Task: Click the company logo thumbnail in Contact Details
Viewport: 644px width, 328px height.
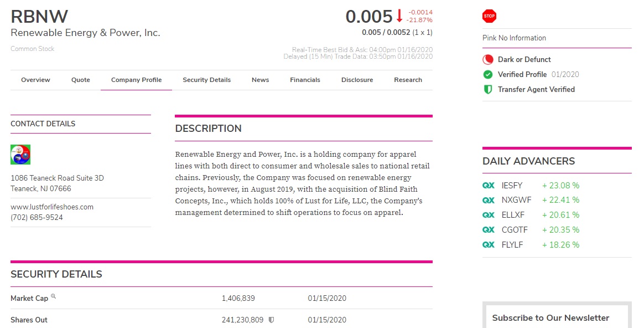Action: pyautogui.click(x=20, y=155)
